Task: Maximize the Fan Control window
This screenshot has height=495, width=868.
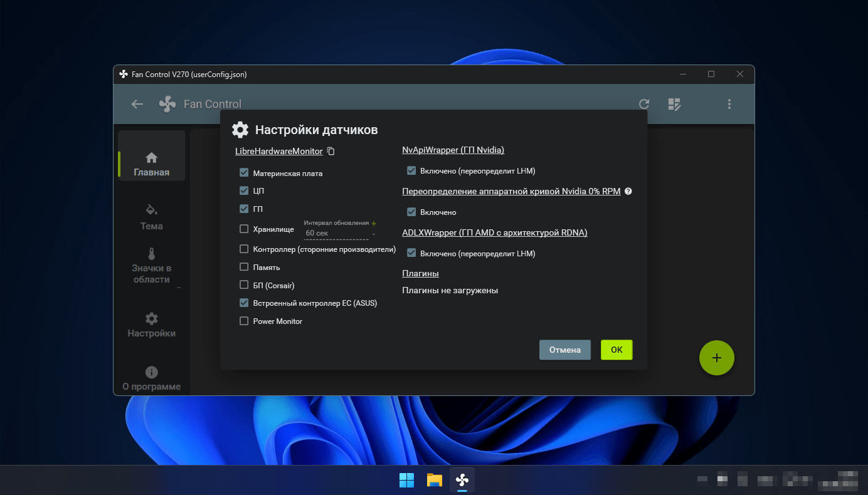Action: coord(711,74)
